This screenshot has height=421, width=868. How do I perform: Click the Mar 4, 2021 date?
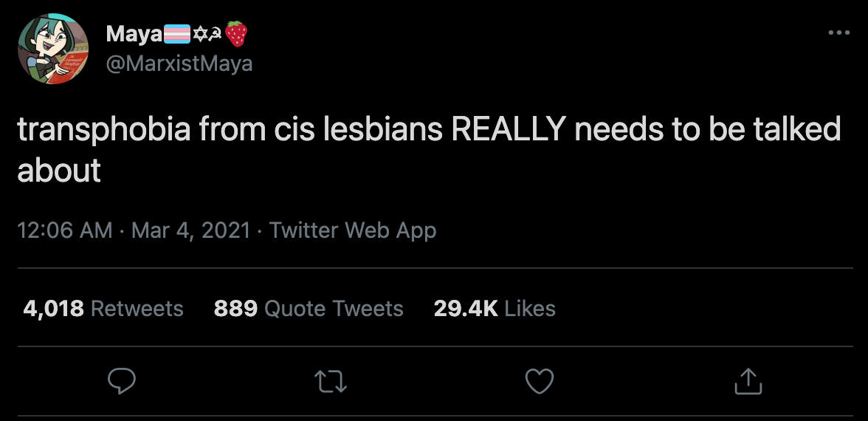coord(191,230)
